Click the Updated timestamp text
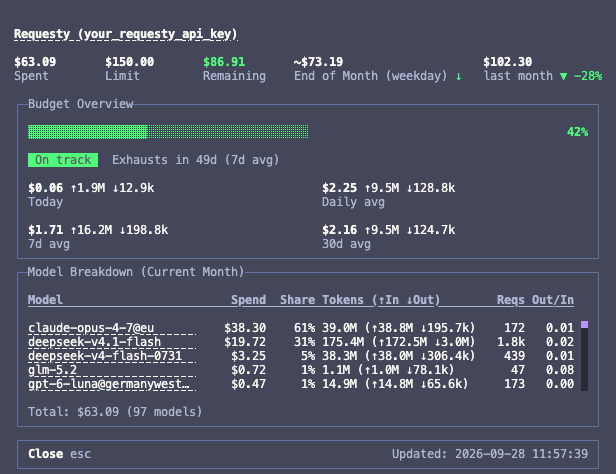Viewport: 616px width, 474px height. click(x=490, y=454)
